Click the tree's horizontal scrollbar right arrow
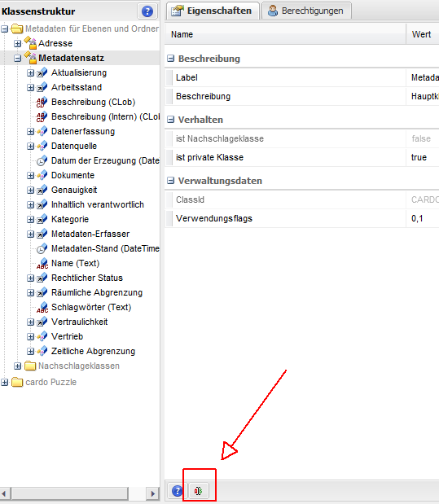The height and width of the screenshot is (504, 439). (x=153, y=493)
